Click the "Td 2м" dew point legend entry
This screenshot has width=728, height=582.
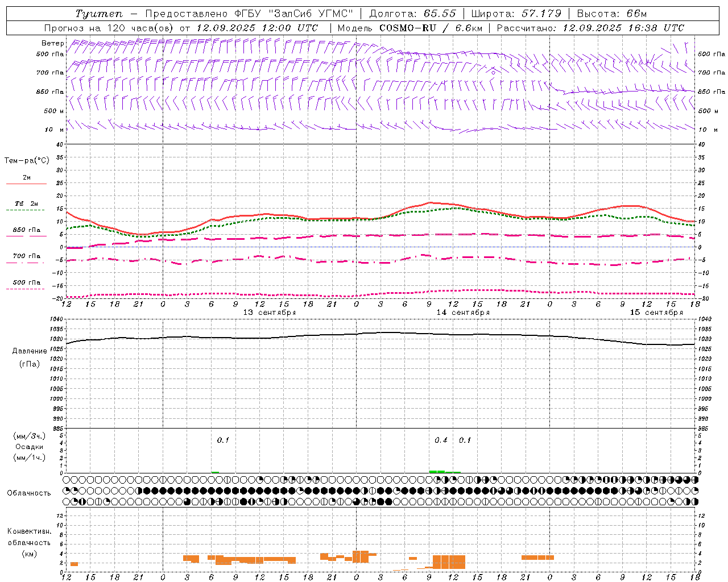[x=27, y=203]
